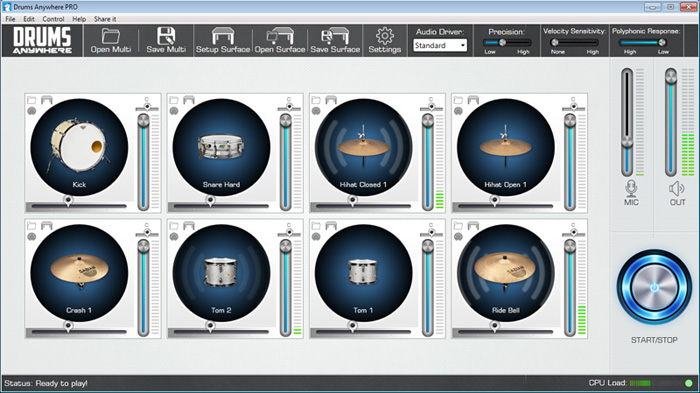Click the 'Audio Driver:' label
Screen dimensions: 700x393
(x=440, y=32)
